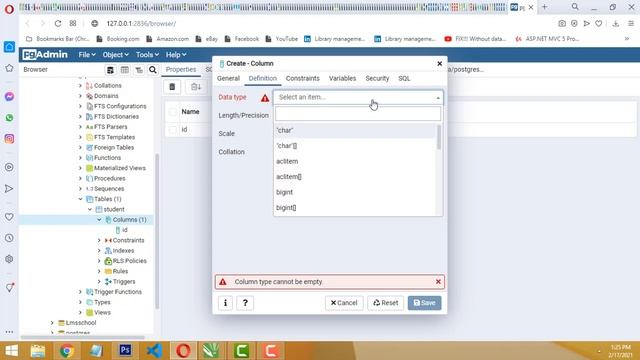Click the Properties tab in main panel
This screenshot has height=360, width=640.
(181, 70)
